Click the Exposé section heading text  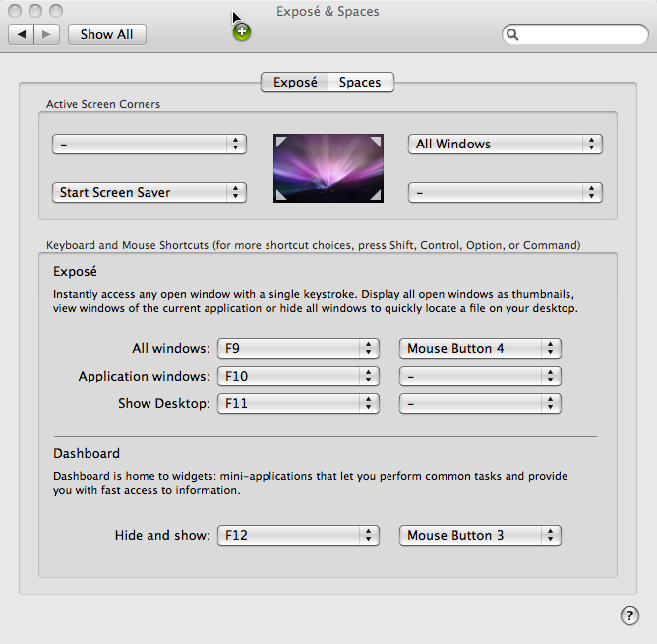pyautogui.click(x=75, y=272)
